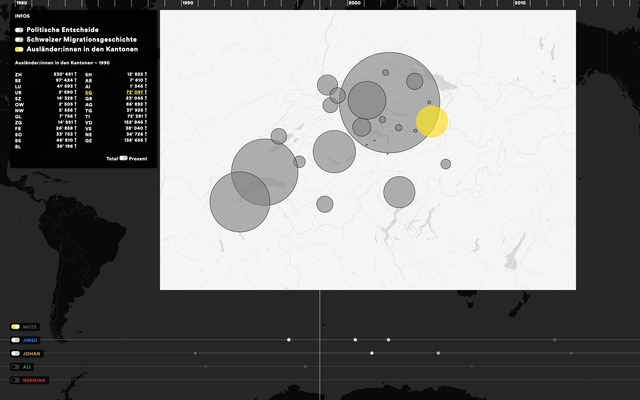Toggle the Schweizer Migrationsgeschichte switch
Image resolution: width=640 pixels, height=400 pixels.
19,39
